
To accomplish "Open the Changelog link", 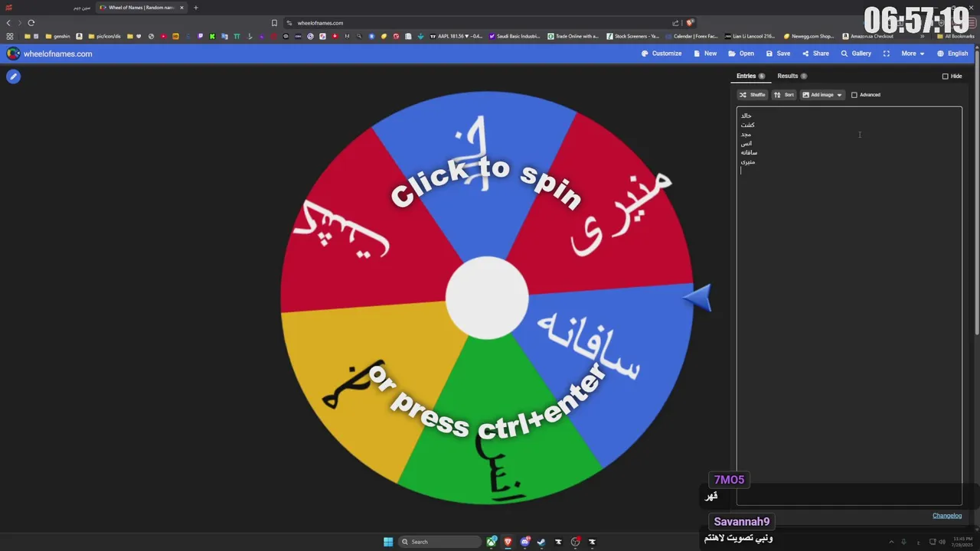I will click(x=946, y=516).
